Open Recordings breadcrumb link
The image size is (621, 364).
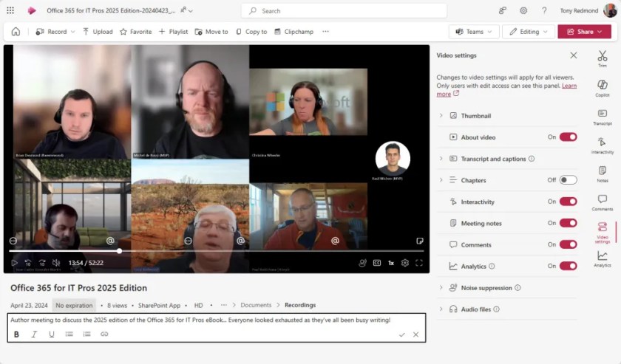(x=300, y=305)
